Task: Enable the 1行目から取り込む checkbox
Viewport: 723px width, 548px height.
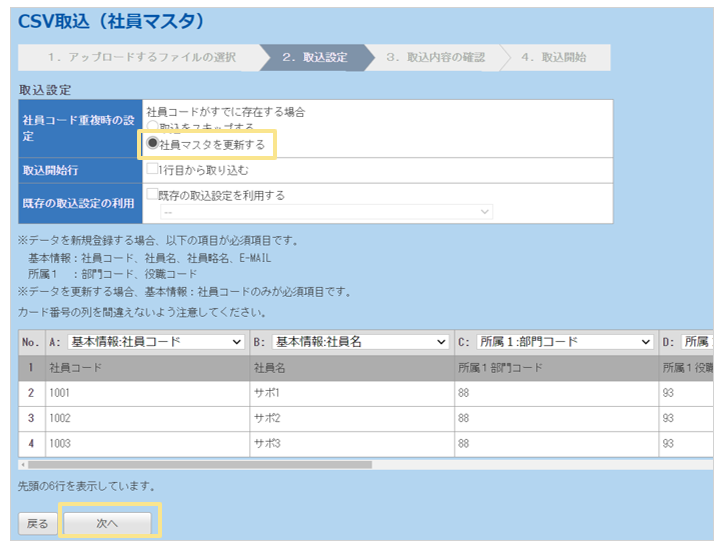Action: tap(152, 170)
